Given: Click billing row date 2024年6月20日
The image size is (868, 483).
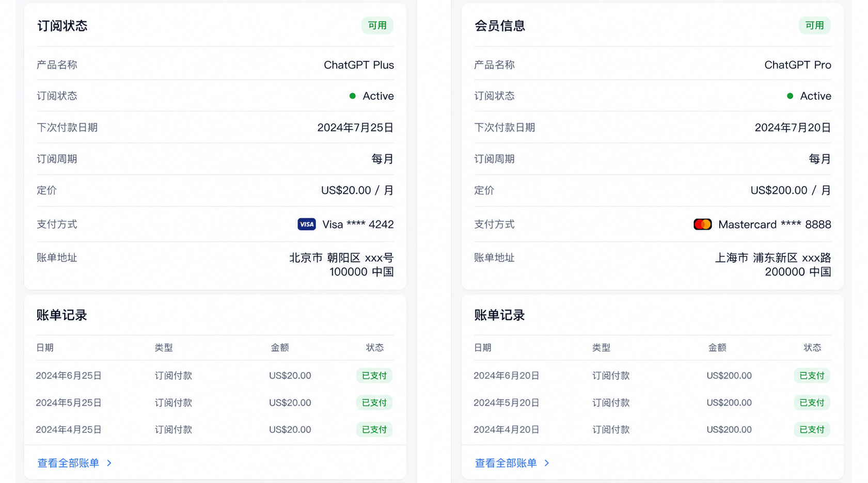Looking at the screenshot, I should (x=507, y=376).
